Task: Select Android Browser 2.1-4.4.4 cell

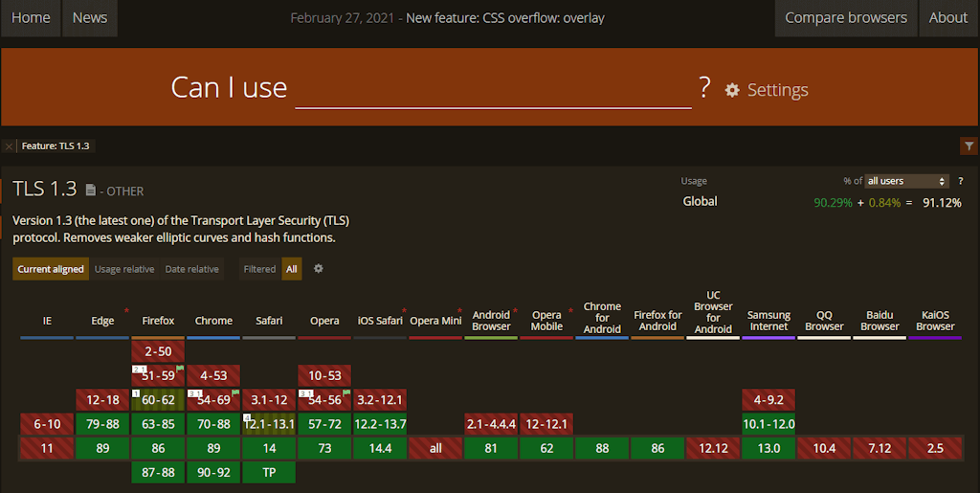Action: point(491,424)
